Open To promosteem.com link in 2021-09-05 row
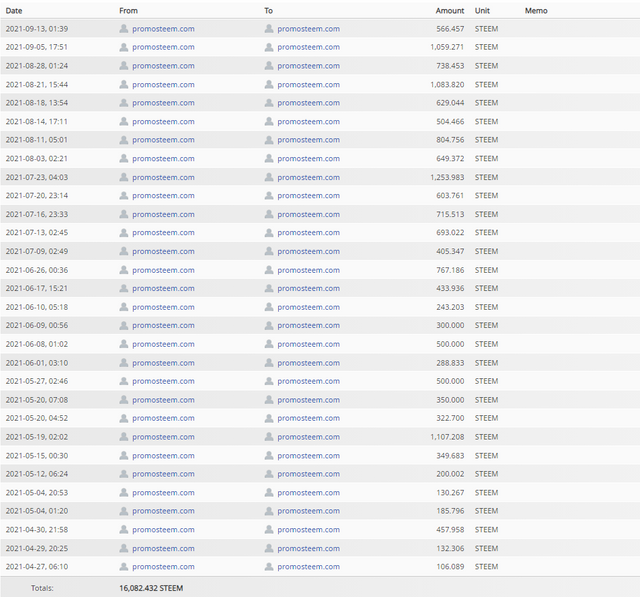Image resolution: width=640 pixels, height=597 pixels. [x=309, y=47]
